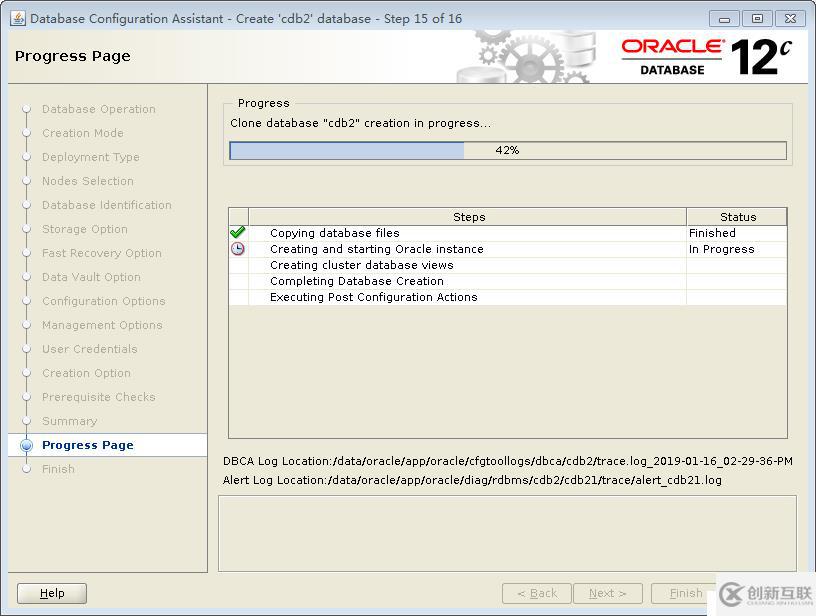816x616 pixels.
Task: Click the Oracle Database 12c logo
Action: 706,57
